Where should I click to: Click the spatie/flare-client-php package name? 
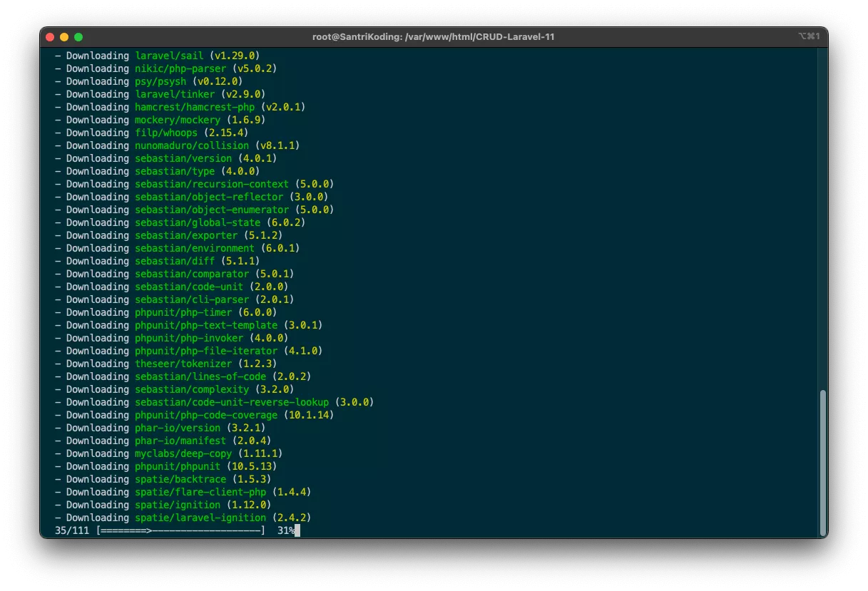pos(200,492)
